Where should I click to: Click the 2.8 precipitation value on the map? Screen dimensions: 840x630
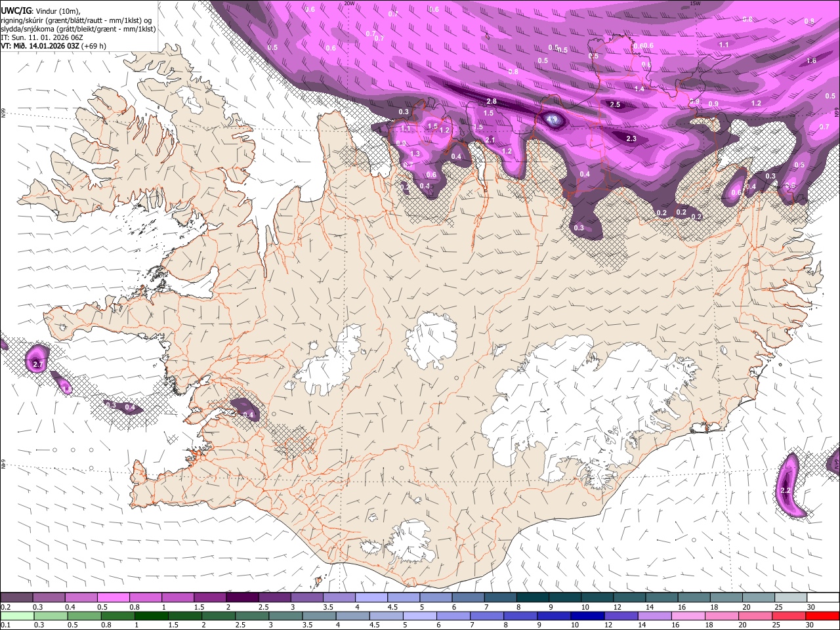coord(492,101)
